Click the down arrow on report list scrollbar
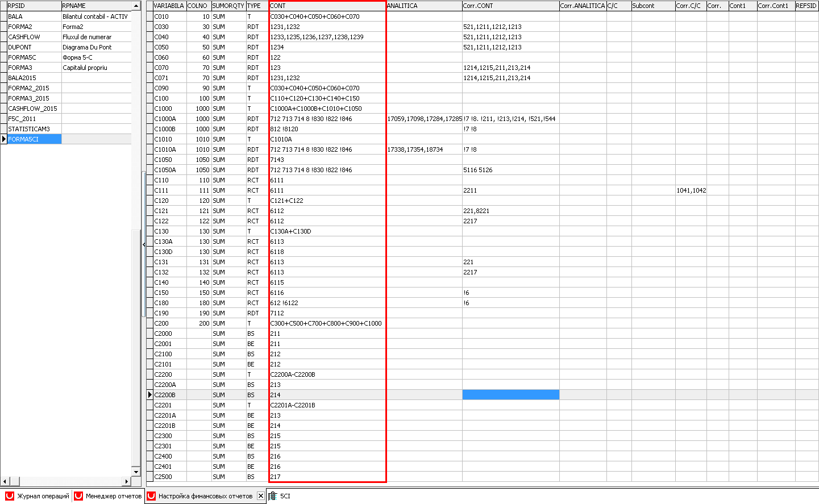Screen dimensions: 819x504 (136, 472)
